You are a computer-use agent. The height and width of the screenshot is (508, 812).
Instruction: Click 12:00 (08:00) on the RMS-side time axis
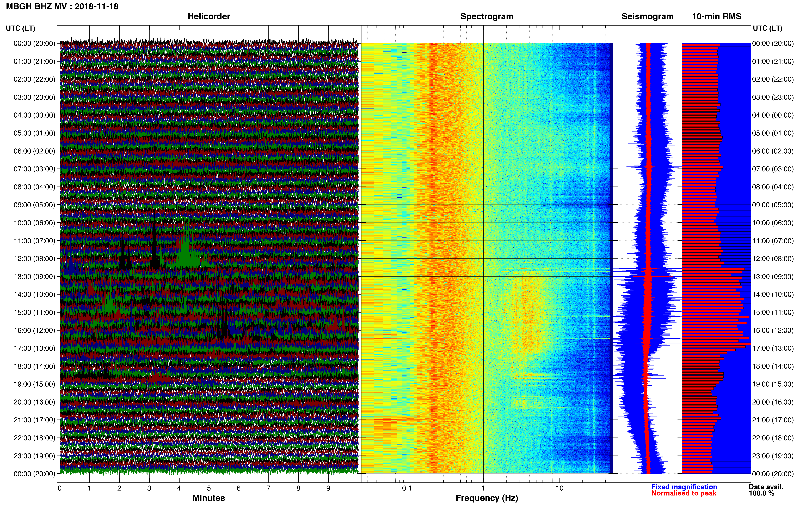[x=773, y=259]
